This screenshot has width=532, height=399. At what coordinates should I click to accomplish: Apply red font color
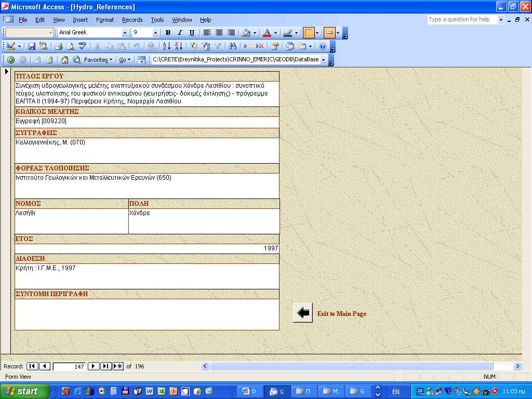tap(267, 33)
